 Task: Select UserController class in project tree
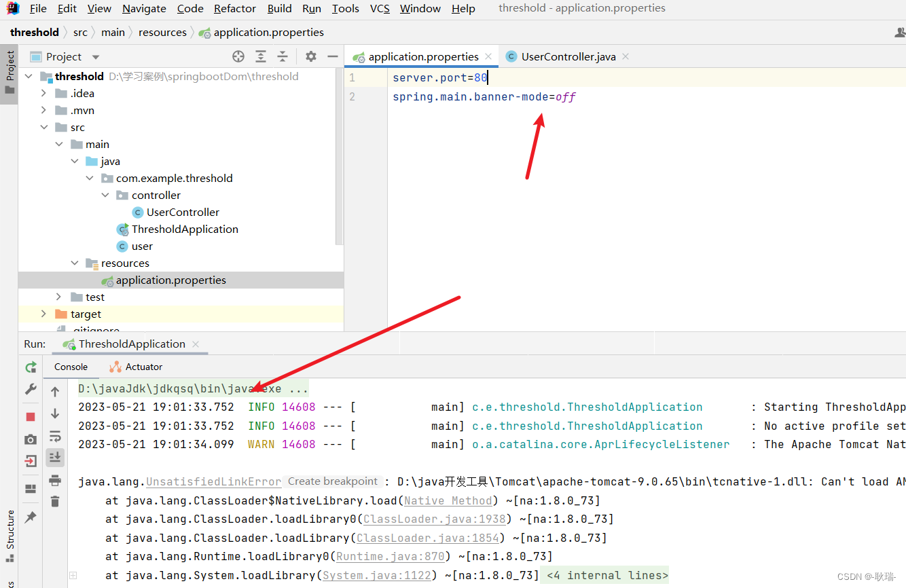[x=183, y=212]
